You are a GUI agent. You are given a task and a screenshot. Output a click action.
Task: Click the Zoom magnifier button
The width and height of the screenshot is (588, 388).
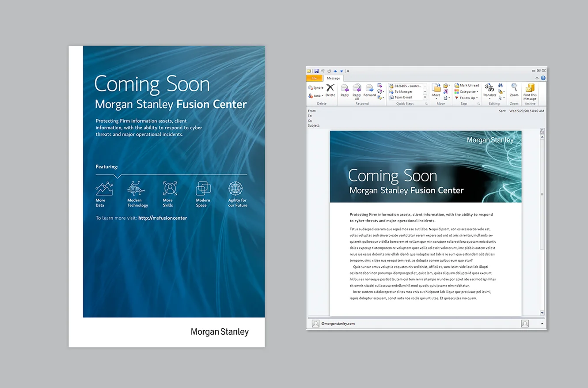514,90
